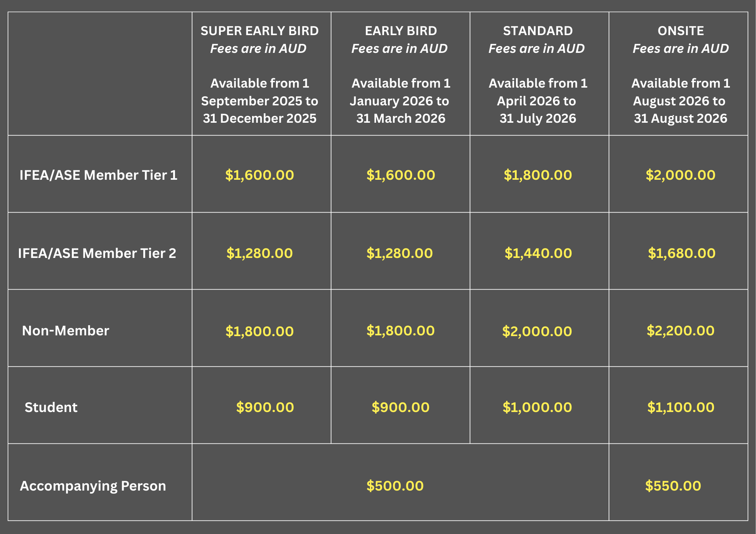
Task: Click the 31 July 2026 availability date
Action: pyautogui.click(x=538, y=119)
